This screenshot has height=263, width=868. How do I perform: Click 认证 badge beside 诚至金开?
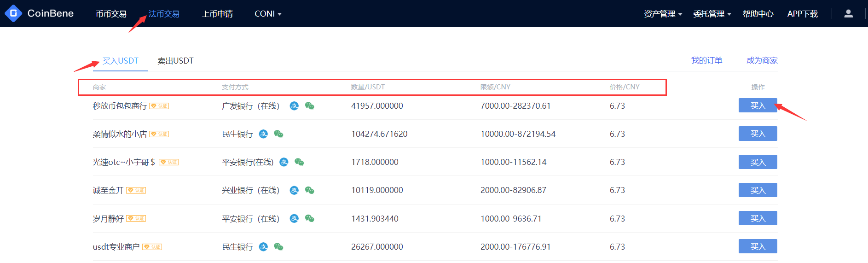point(136,190)
